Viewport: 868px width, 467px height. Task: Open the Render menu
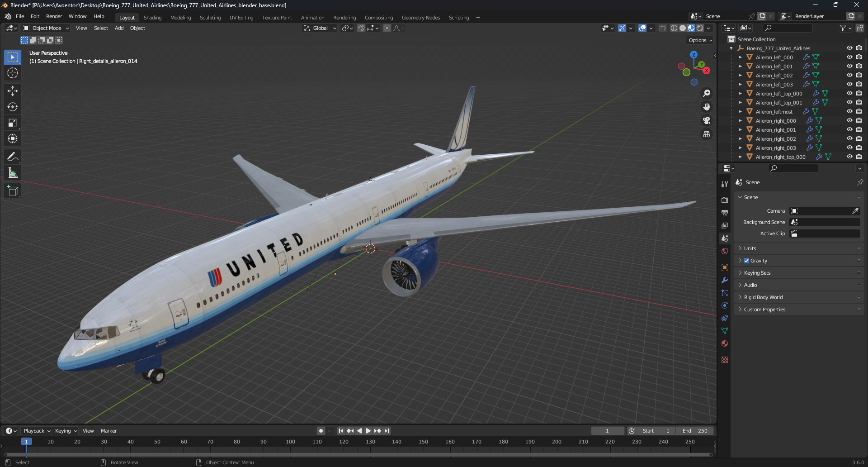click(x=54, y=16)
